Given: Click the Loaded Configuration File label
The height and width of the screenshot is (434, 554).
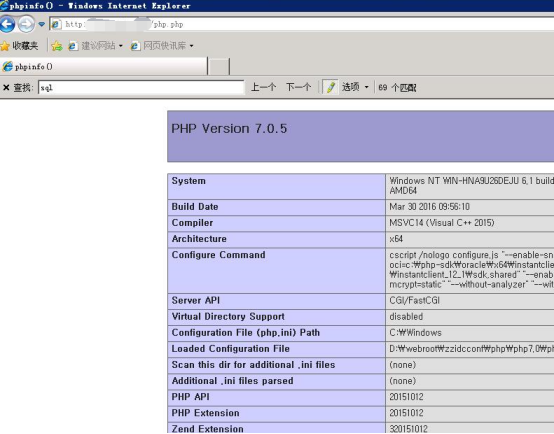Looking at the screenshot, I should coord(230,349).
